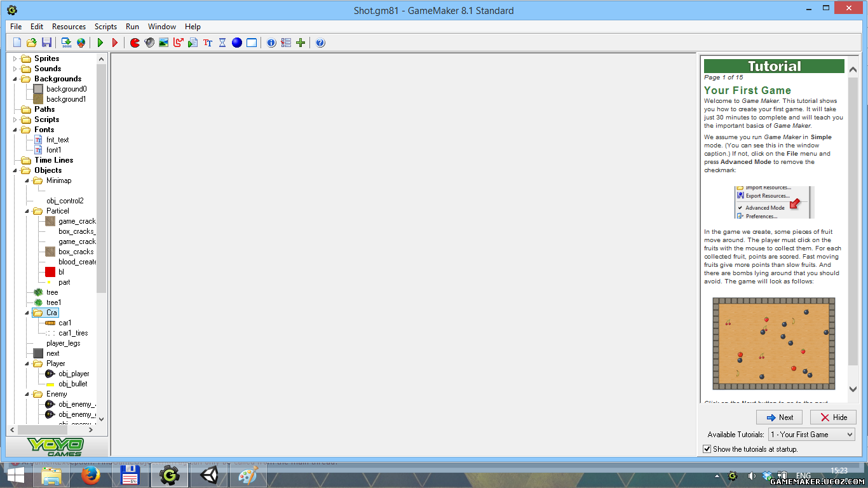Viewport: 868px width, 488px height.
Task: Expand the Sprites folder in the tree
Action: tap(15, 58)
